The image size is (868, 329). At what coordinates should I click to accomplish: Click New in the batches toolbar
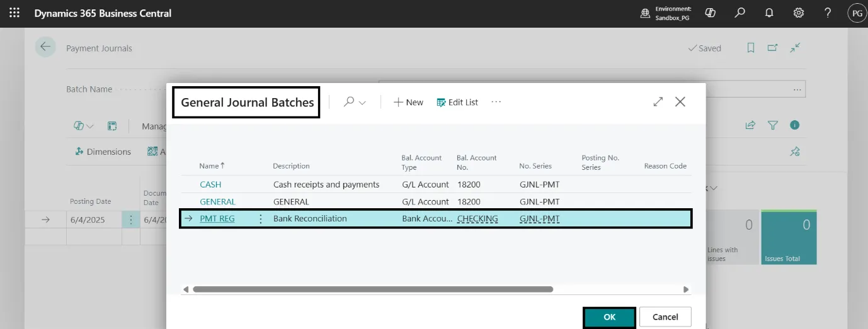pyautogui.click(x=408, y=102)
